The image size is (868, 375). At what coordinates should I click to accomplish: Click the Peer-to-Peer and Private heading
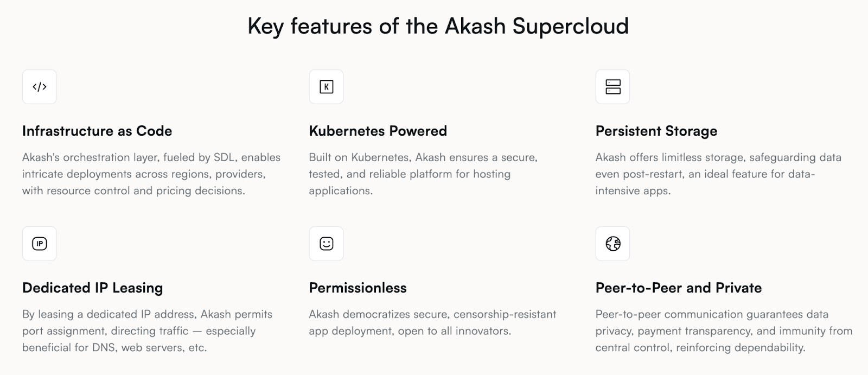tap(678, 288)
